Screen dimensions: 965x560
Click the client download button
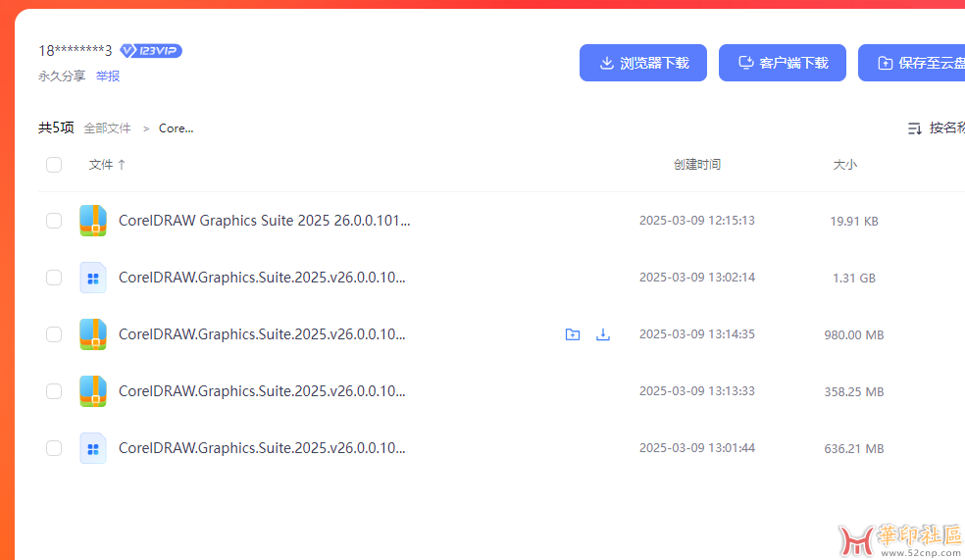pyautogui.click(x=783, y=63)
